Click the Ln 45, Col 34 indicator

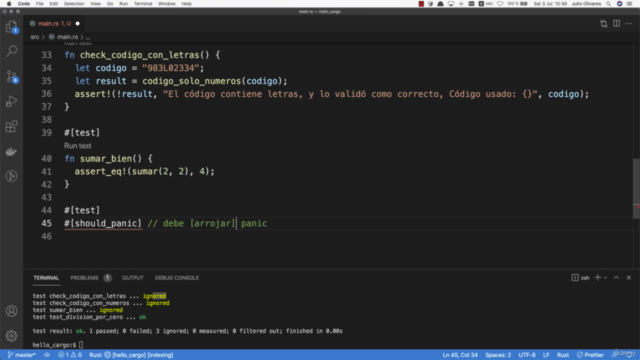460,355
